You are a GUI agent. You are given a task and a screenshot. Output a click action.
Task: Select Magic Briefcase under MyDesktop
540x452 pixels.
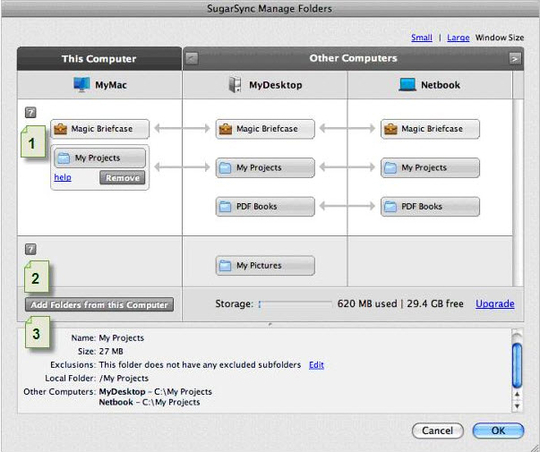click(265, 129)
